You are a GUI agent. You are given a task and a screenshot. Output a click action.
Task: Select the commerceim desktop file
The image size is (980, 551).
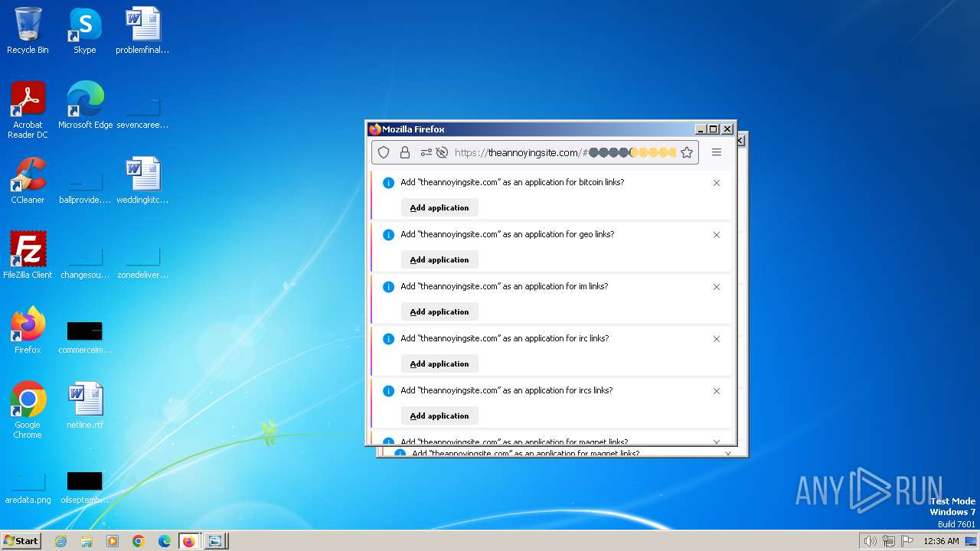click(85, 337)
